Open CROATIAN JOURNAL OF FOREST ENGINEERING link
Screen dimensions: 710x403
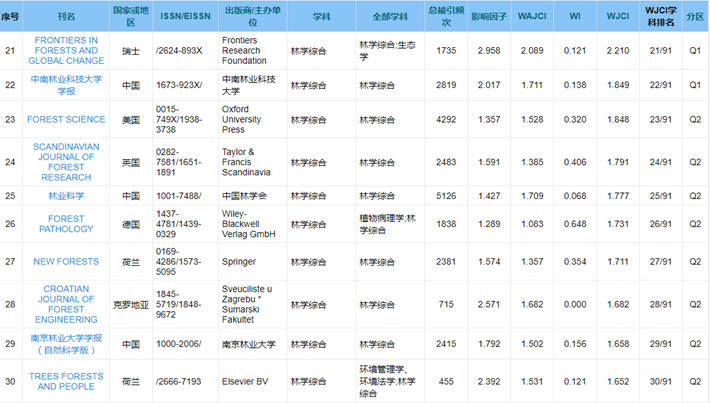pyautogui.click(x=66, y=304)
